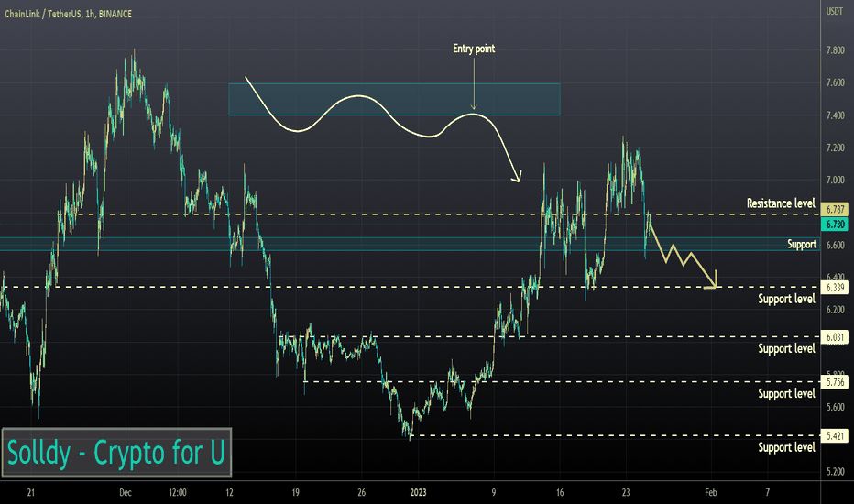Click the Support level label below 5.756
This screenshot has height=504, width=854.
(x=786, y=393)
